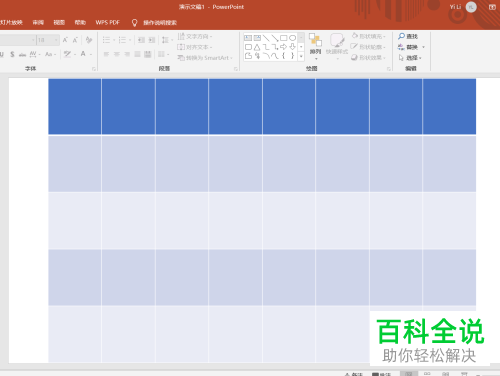Toggle strikethrough (abc) formatting

22,54
